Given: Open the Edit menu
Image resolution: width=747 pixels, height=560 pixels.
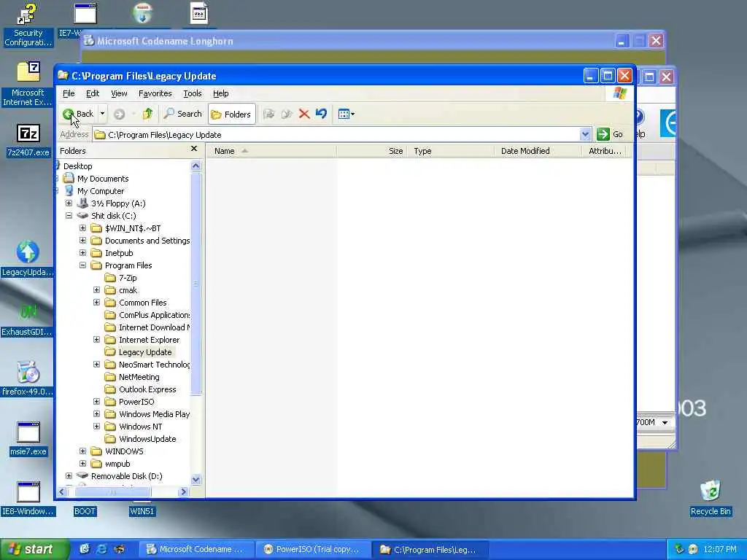Looking at the screenshot, I should coord(93,93).
